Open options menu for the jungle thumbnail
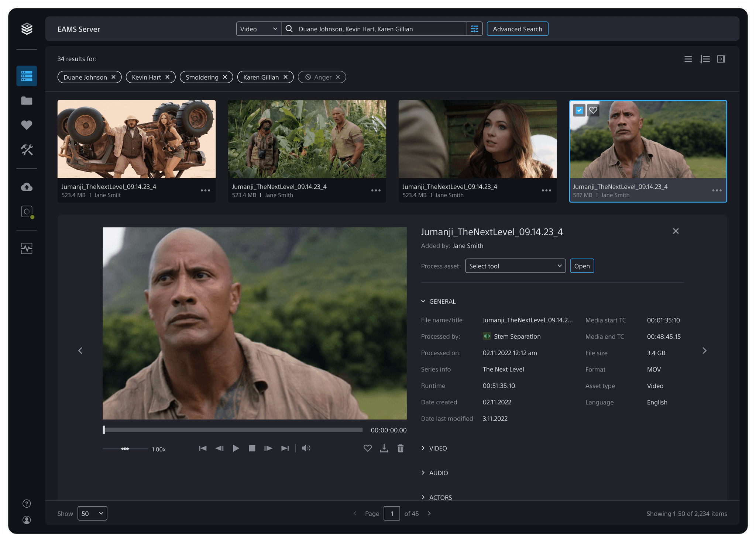The height and width of the screenshot is (542, 756). click(376, 190)
